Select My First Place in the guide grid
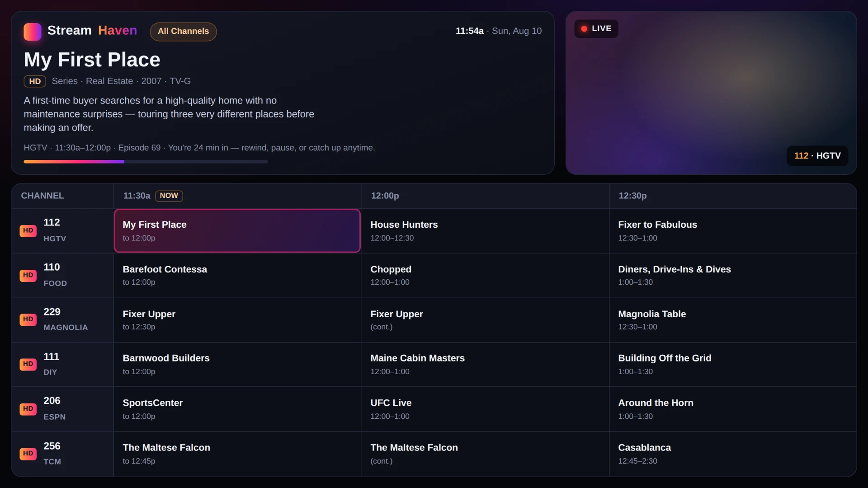The width and height of the screenshot is (868, 488). [237, 231]
